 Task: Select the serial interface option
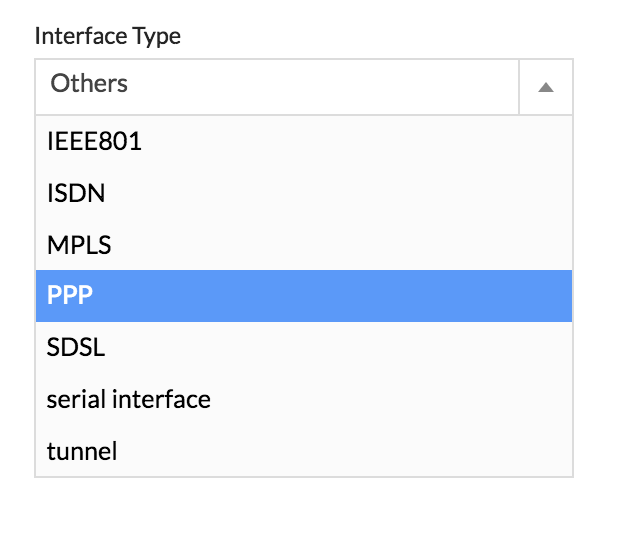tap(128, 400)
